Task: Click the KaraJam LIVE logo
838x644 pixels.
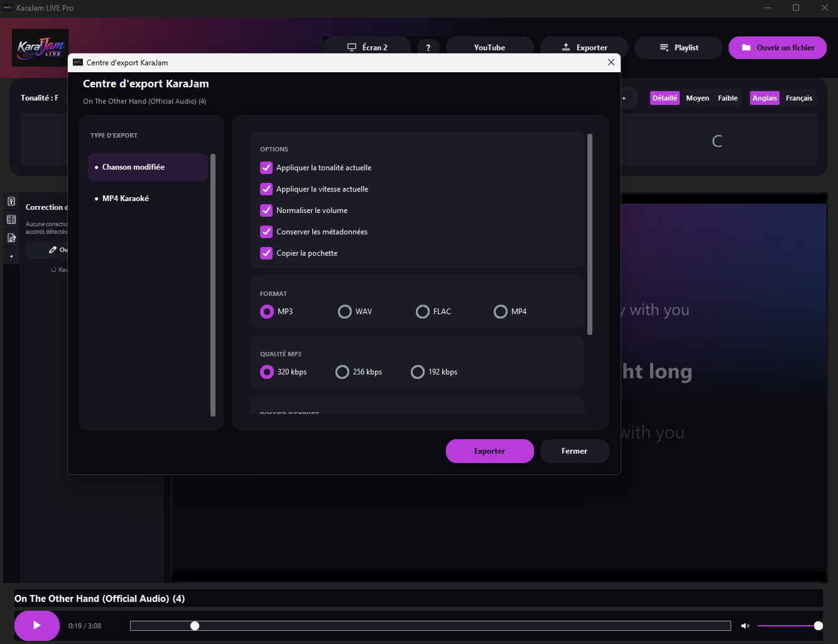Action: (x=40, y=48)
